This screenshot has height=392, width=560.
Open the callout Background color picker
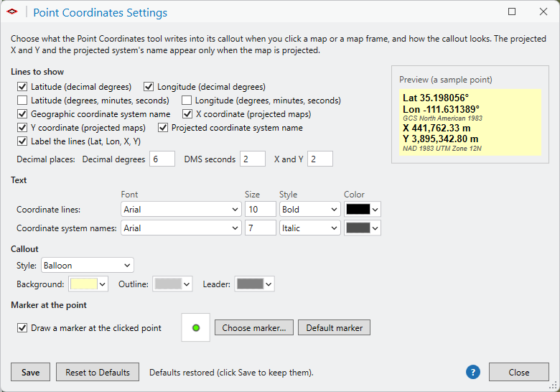(88, 284)
